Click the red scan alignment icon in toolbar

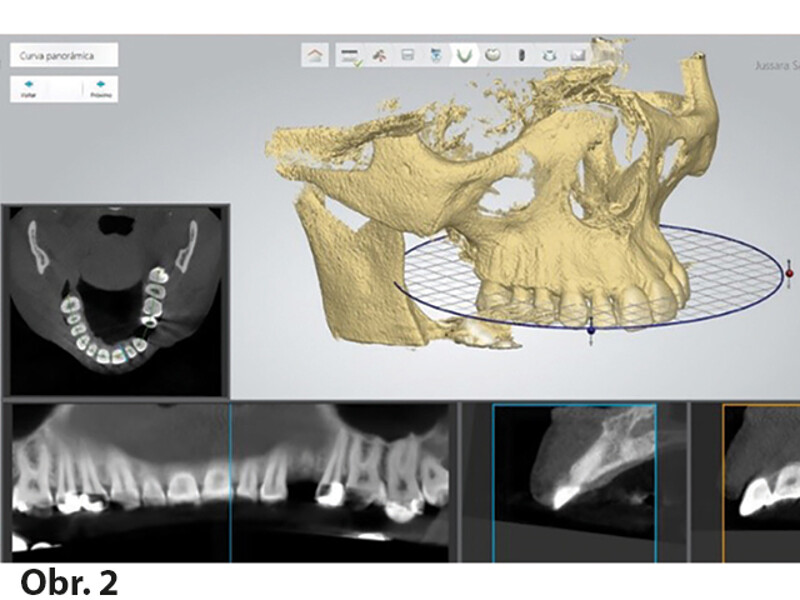[x=380, y=56]
